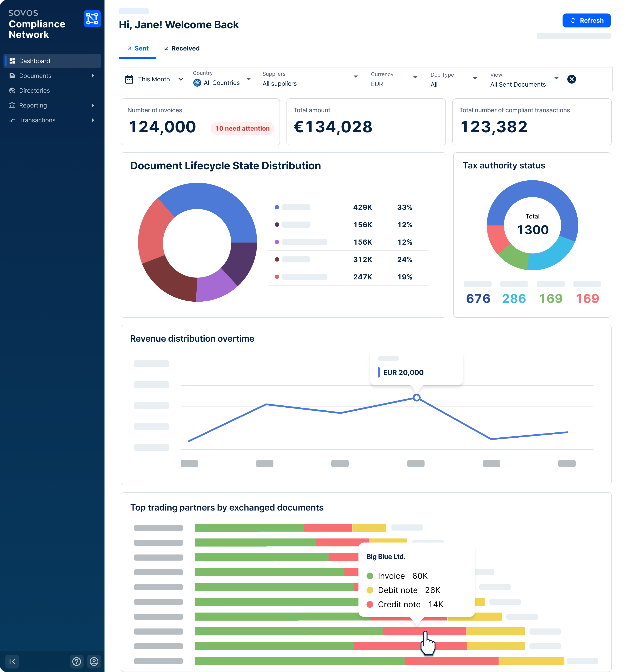Screen dimensions: 627x672
Task: Click the highlighted EUR 20,000 line chart point
Action: [x=417, y=398]
